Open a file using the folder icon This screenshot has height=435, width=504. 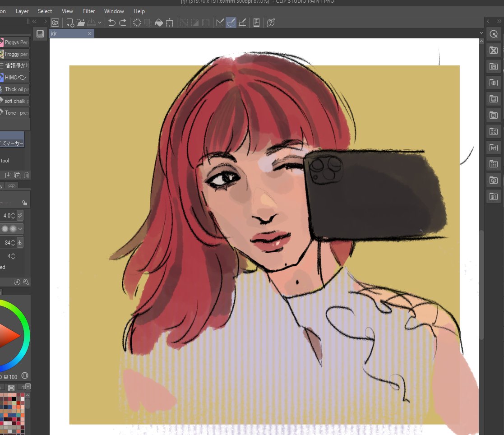pos(80,23)
